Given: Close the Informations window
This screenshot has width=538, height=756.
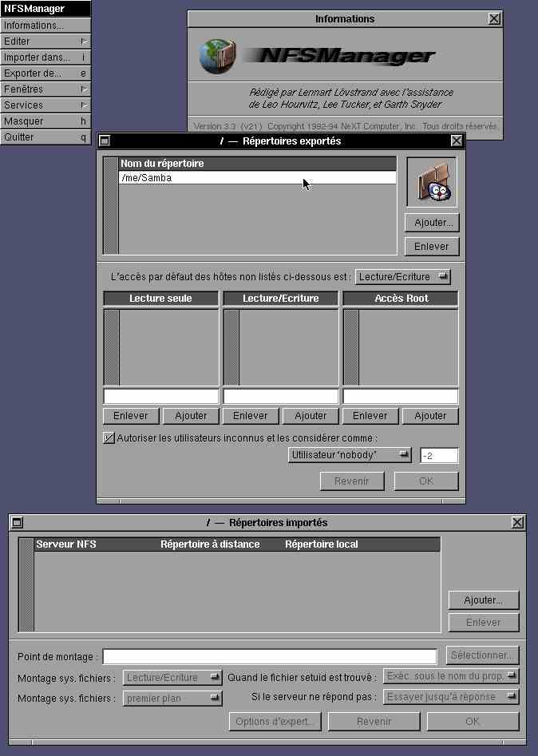Looking at the screenshot, I should (494, 19).
